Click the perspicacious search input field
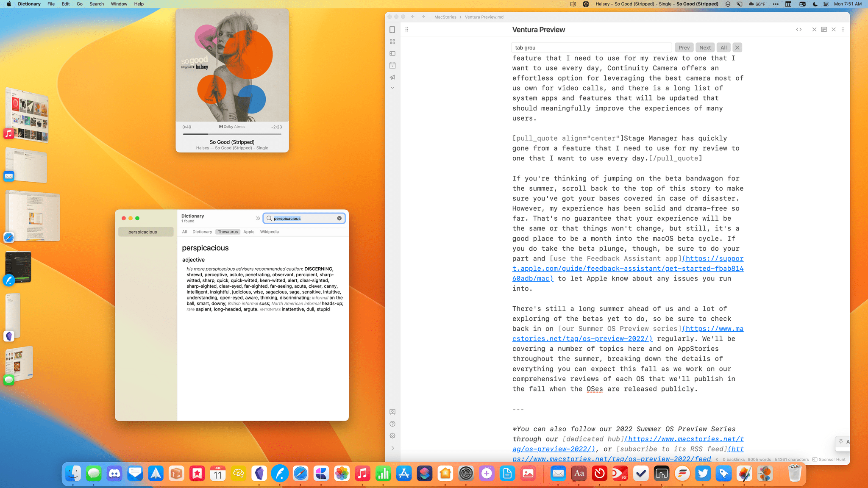This screenshot has height=488, width=868. coord(304,219)
